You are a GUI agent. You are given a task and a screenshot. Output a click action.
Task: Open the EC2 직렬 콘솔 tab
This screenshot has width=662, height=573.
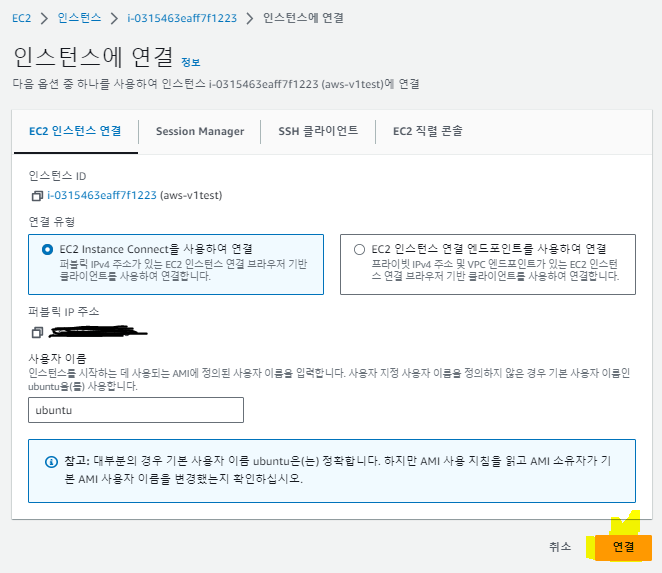[x=428, y=131]
